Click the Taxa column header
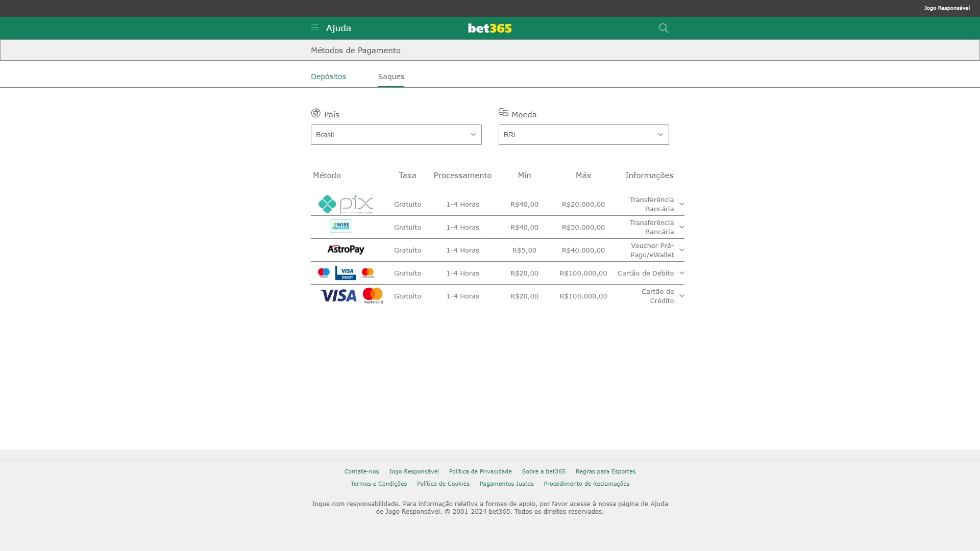This screenshot has height=551, width=980. coord(407,176)
